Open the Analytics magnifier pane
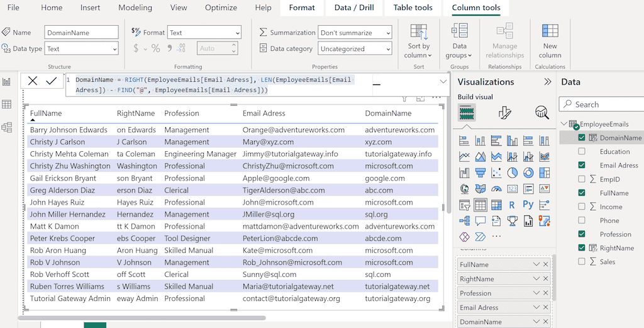The height and width of the screenshot is (328, 644). (x=542, y=112)
